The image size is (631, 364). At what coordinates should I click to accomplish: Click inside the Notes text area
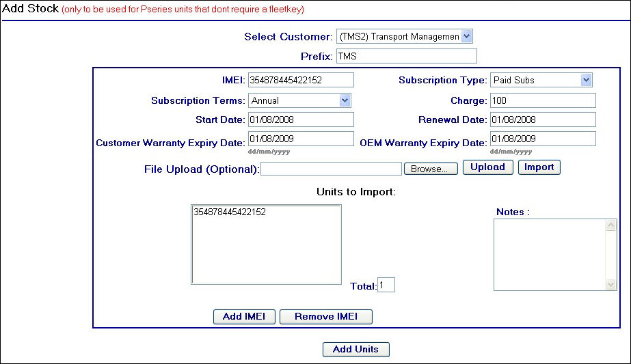[550, 254]
